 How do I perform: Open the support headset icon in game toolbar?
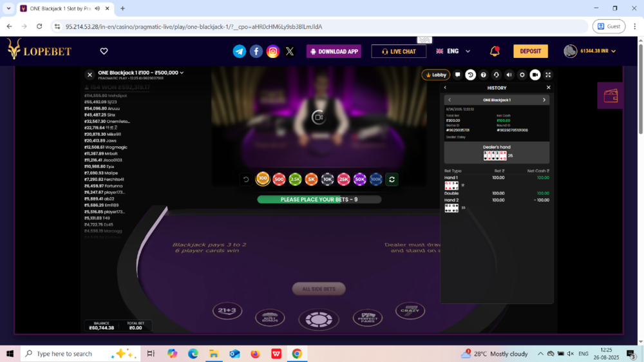coord(496,75)
